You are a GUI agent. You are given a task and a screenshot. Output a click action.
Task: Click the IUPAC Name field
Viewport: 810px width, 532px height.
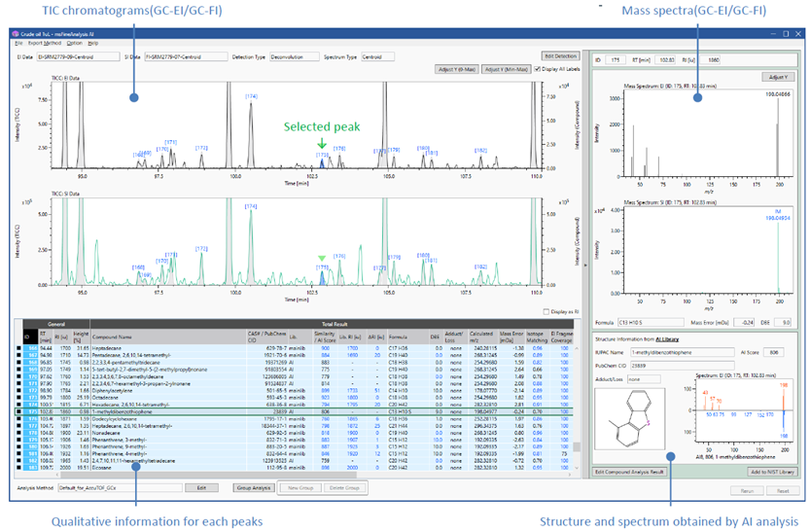point(683,352)
